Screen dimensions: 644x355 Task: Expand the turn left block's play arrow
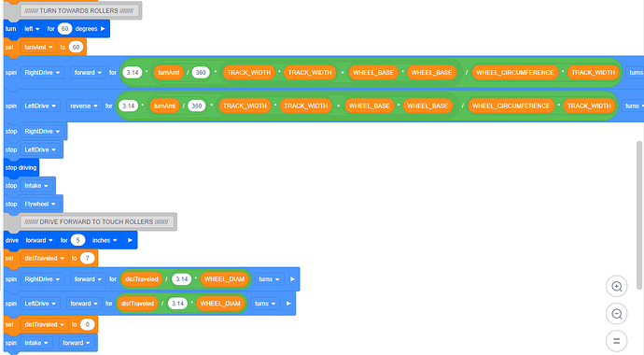coord(103,29)
